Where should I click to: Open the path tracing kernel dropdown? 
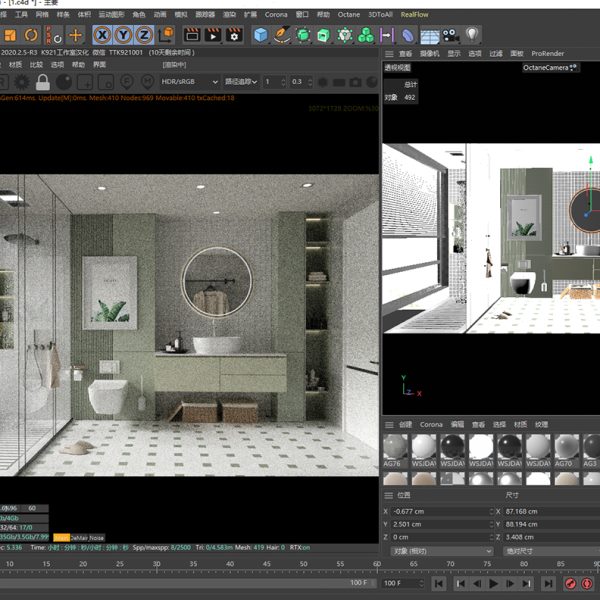(x=241, y=82)
